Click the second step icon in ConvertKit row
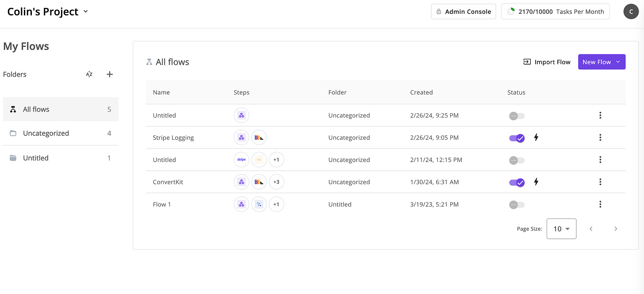The image size is (644, 294). pos(259,182)
